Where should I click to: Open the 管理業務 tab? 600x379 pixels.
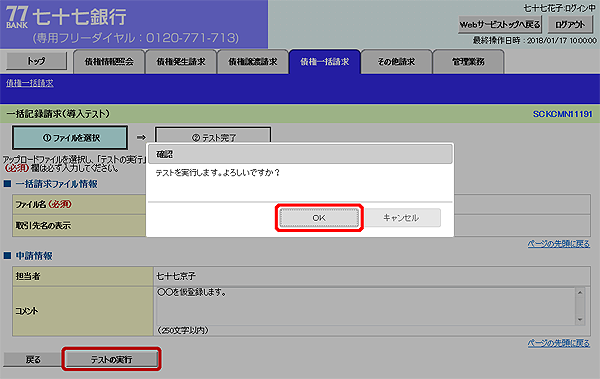click(x=468, y=62)
